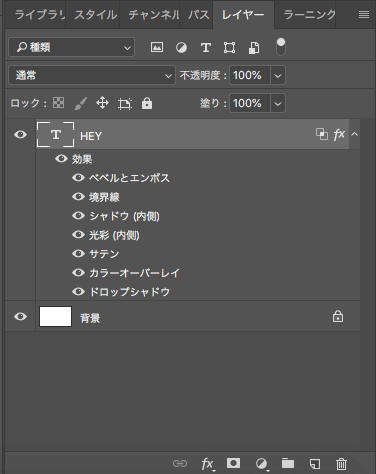The image size is (376, 474).
Task: Filter for shape layers icon
Action: coord(229,48)
